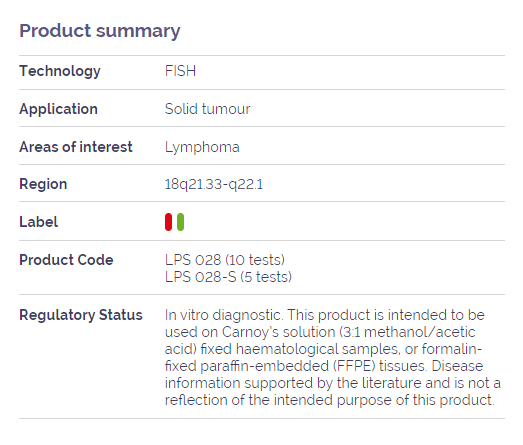Click the green label indicator

click(180, 222)
